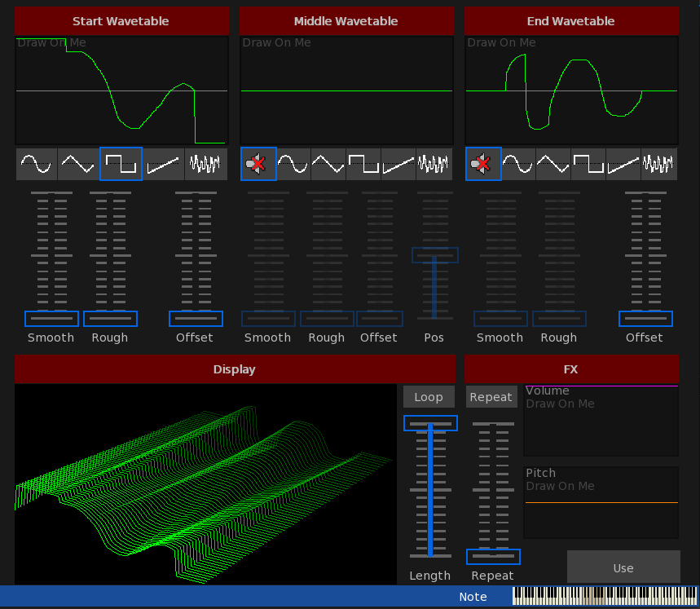
Task: Click the Start Wavetable Smooth slider handle
Action: click(x=51, y=318)
